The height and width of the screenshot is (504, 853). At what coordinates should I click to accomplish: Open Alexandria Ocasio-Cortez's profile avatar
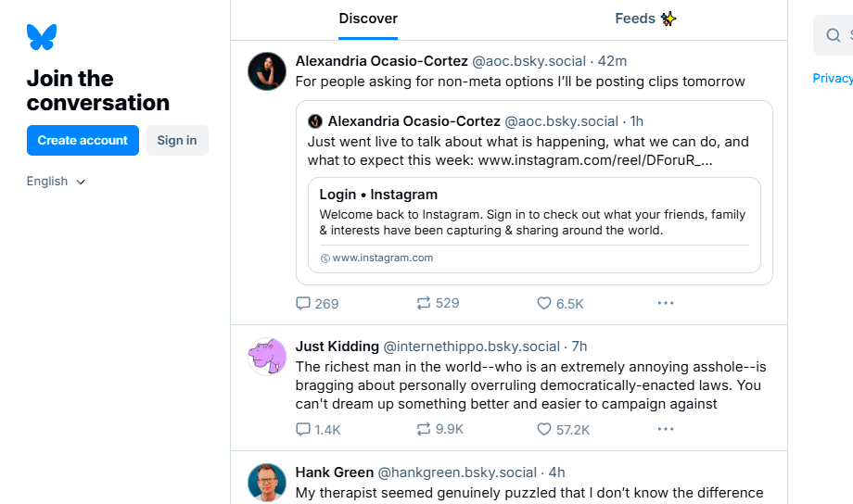[267, 71]
